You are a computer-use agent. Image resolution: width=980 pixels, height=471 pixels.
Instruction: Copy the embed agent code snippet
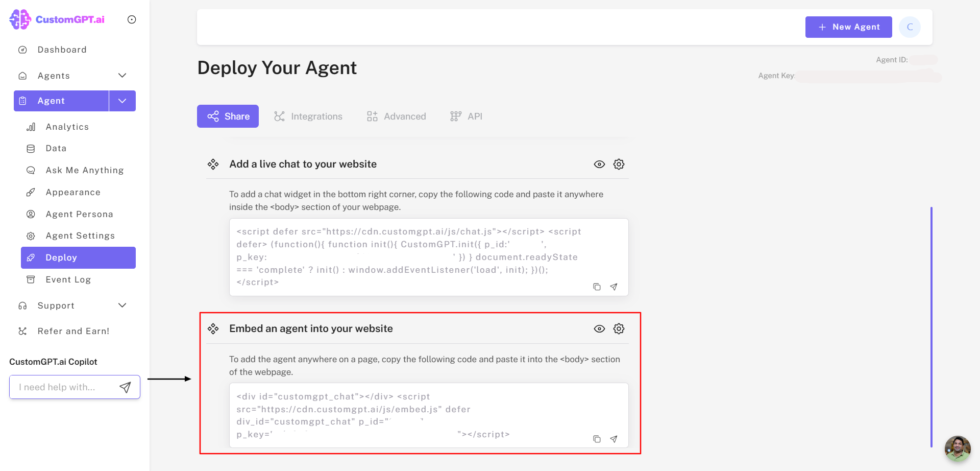[x=597, y=439]
